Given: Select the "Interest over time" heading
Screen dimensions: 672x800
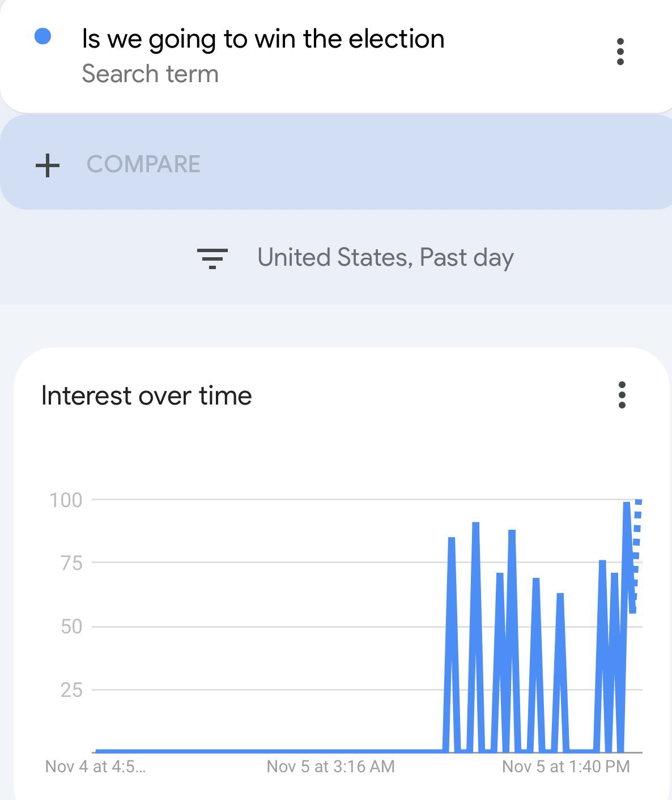Looking at the screenshot, I should click(147, 395).
